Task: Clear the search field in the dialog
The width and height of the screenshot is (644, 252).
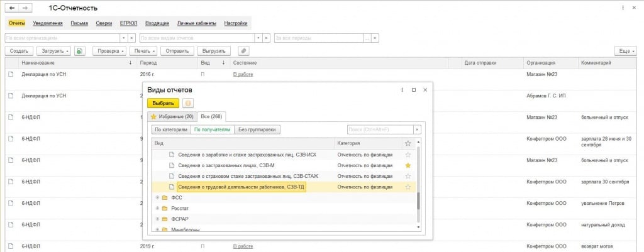Action: (x=416, y=129)
